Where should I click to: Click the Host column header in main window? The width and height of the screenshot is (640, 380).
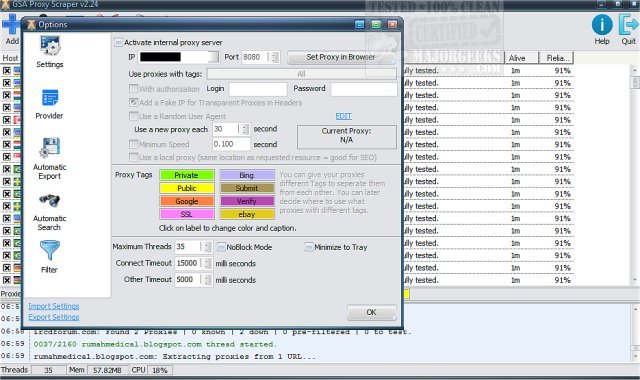coord(10,58)
